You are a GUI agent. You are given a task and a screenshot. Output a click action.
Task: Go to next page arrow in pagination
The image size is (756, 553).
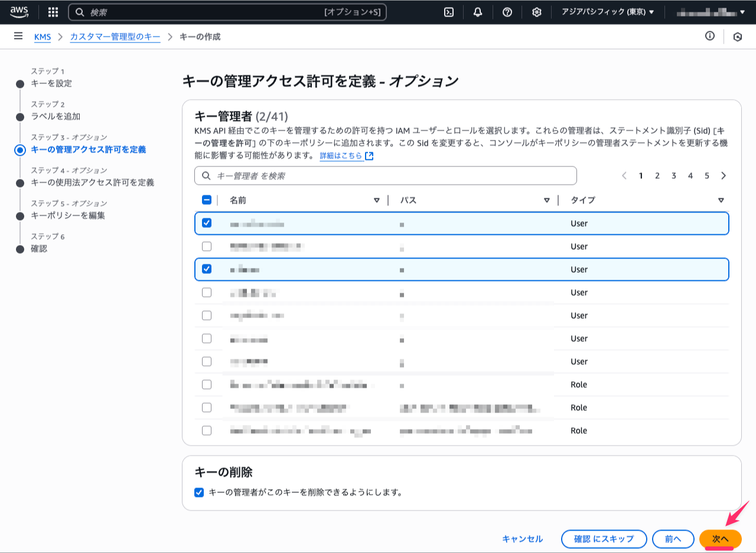pos(724,176)
